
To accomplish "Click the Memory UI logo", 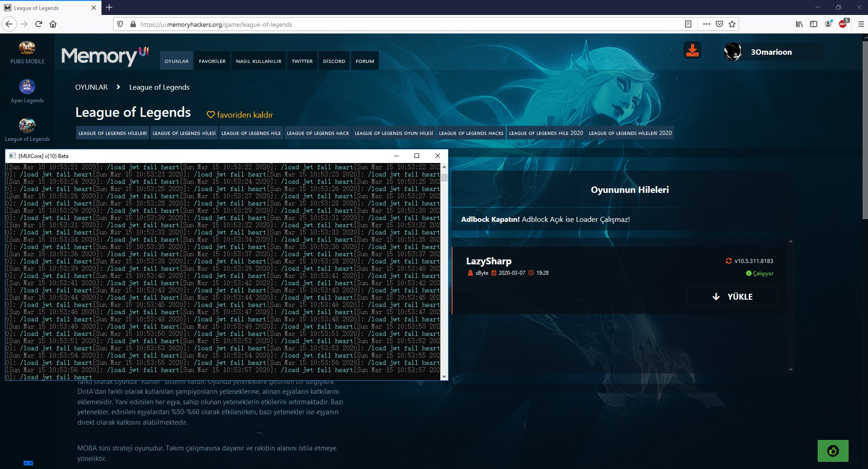I will click(105, 56).
